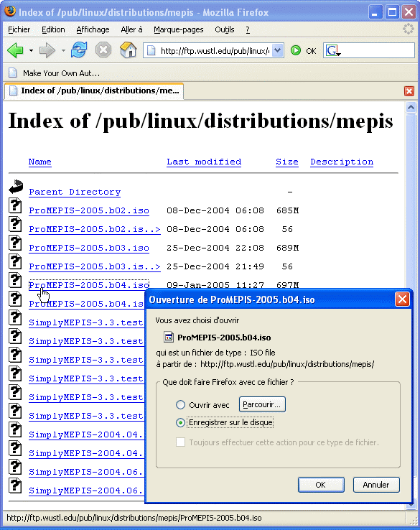Click the Parcourir... browse button
This screenshot has width=420, height=530.
click(262, 404)
